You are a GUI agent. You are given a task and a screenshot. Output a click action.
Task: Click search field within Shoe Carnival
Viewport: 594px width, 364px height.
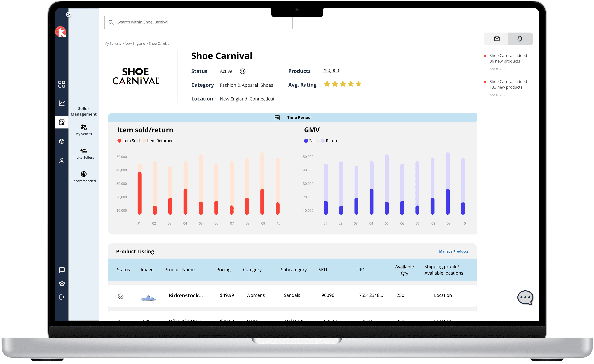click(198, 22)
